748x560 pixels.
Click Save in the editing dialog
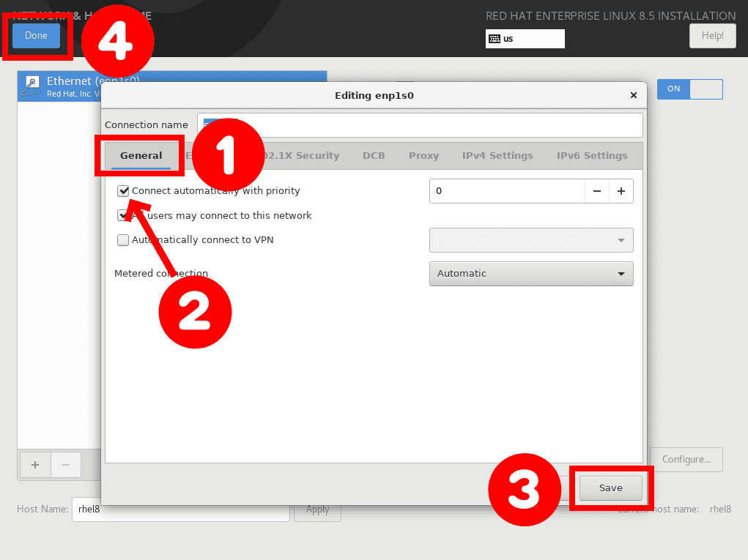tap(610, 488)
